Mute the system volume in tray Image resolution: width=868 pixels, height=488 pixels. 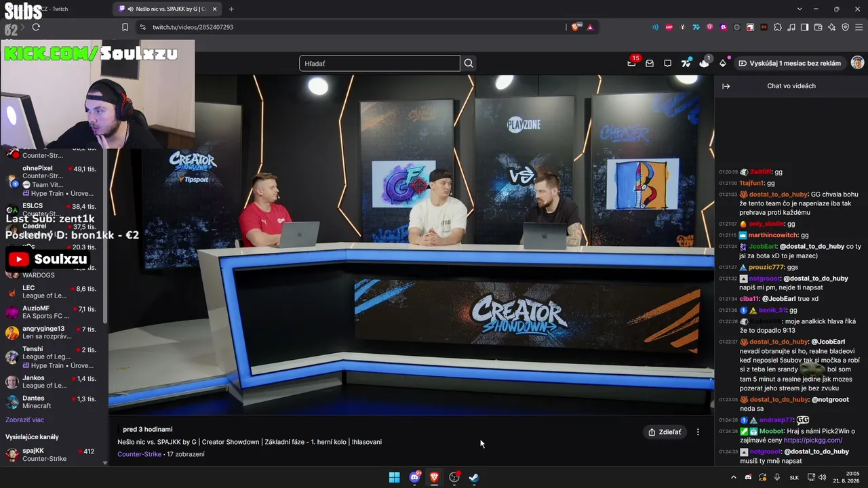click(x=822, y=477)
